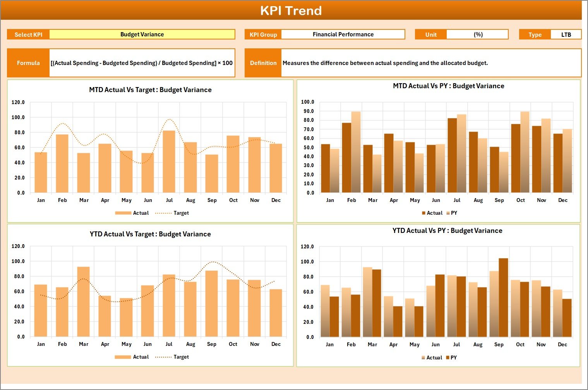Click Target legend entry in MTD Actual Vs Target
588x390 pixels.
pyautogui.click(x=181, y=213)
